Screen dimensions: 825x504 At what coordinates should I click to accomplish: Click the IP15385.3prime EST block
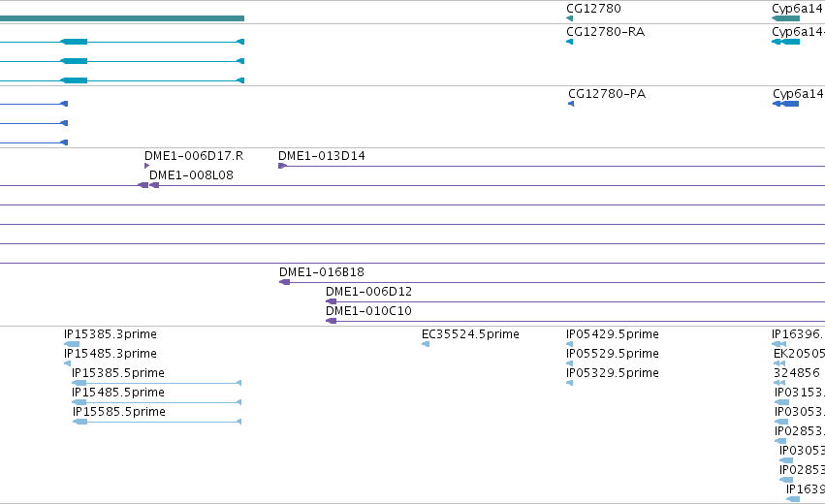pos(72,344)
